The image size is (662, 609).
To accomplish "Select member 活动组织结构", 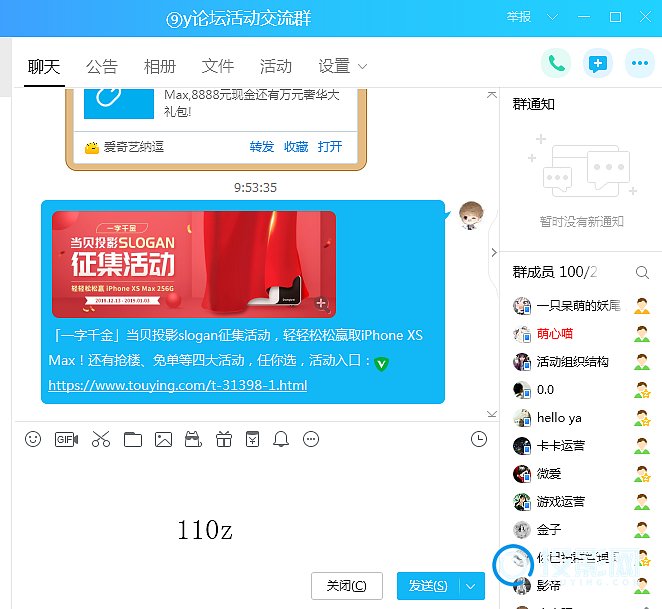I will pos(572,362).
